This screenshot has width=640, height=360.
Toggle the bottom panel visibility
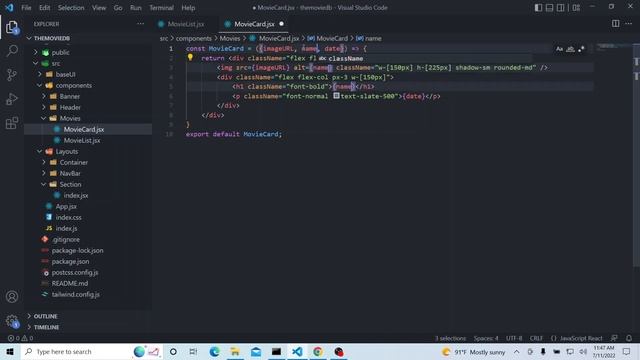549,7
